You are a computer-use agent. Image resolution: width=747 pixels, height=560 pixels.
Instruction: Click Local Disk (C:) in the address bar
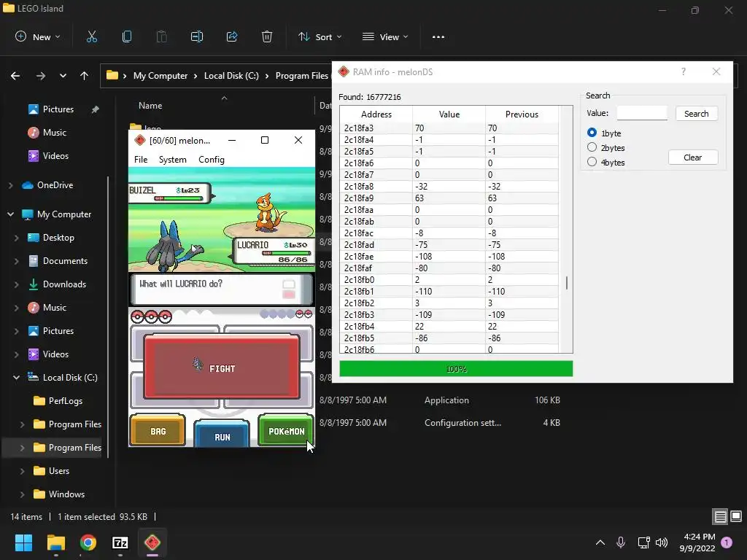click(x=231, y=76)
